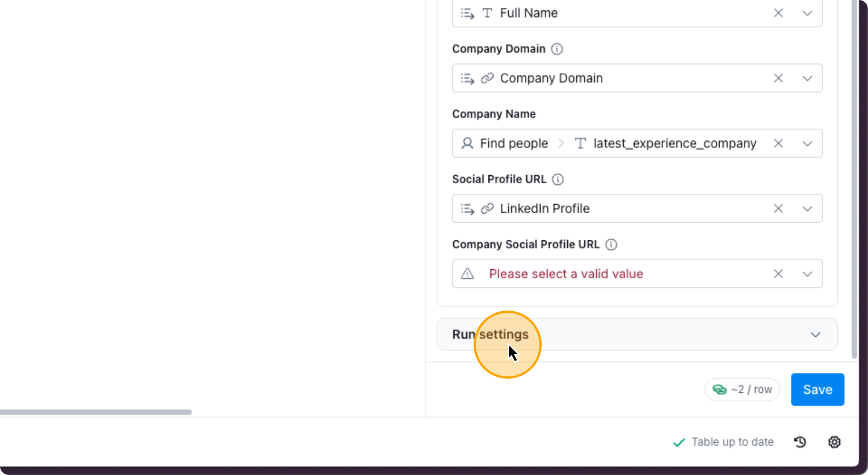This screenshot has height=475, width=868.
Task: Open the Full Name dropdown chevron
Action: pos(807,13)
